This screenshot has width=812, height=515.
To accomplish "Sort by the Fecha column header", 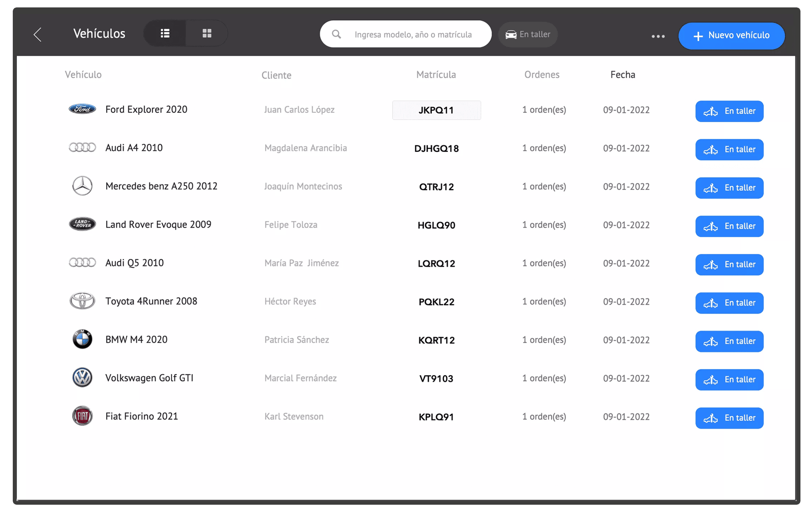I will pyautogui.click(x=623, y=75).
